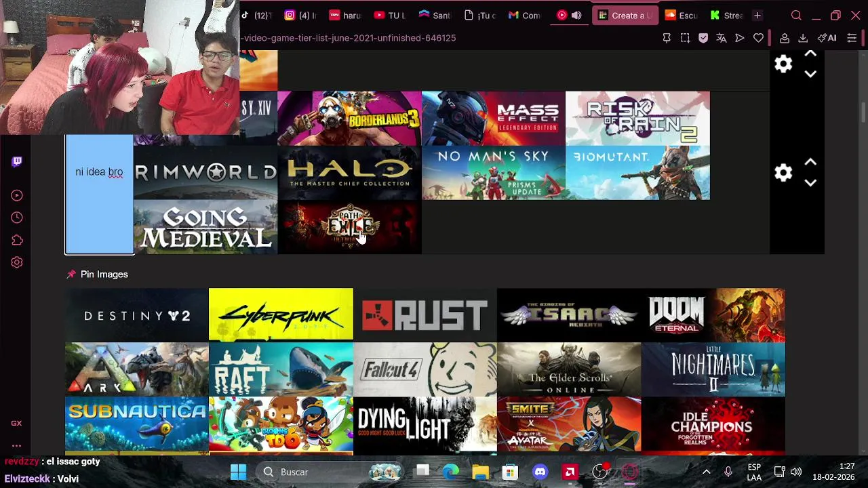Screen dimensions: 868x488
Task: Switch to the Kick 'Strea' tab
Action: pos(726,15)
